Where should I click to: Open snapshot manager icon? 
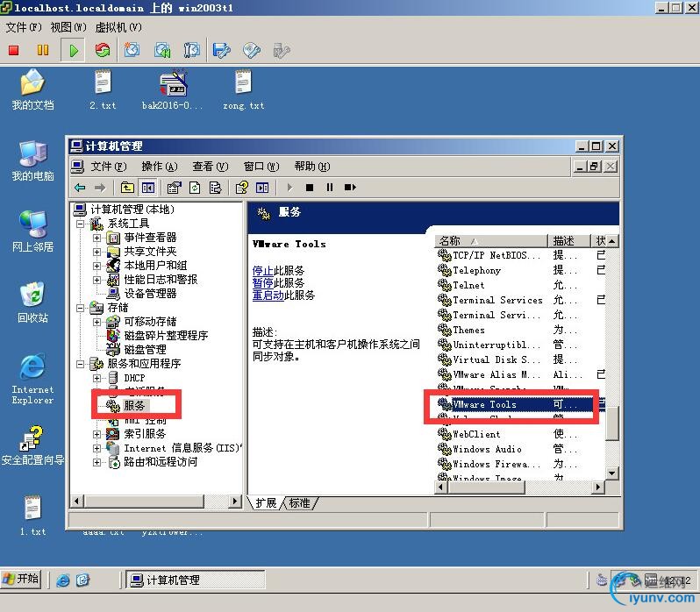191,50
